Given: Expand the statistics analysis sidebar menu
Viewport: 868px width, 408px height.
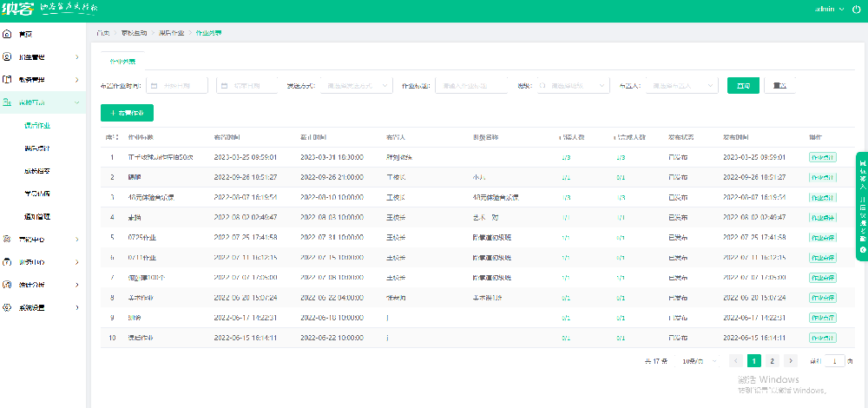Looking at the screenshot, I should coord(77,285).
